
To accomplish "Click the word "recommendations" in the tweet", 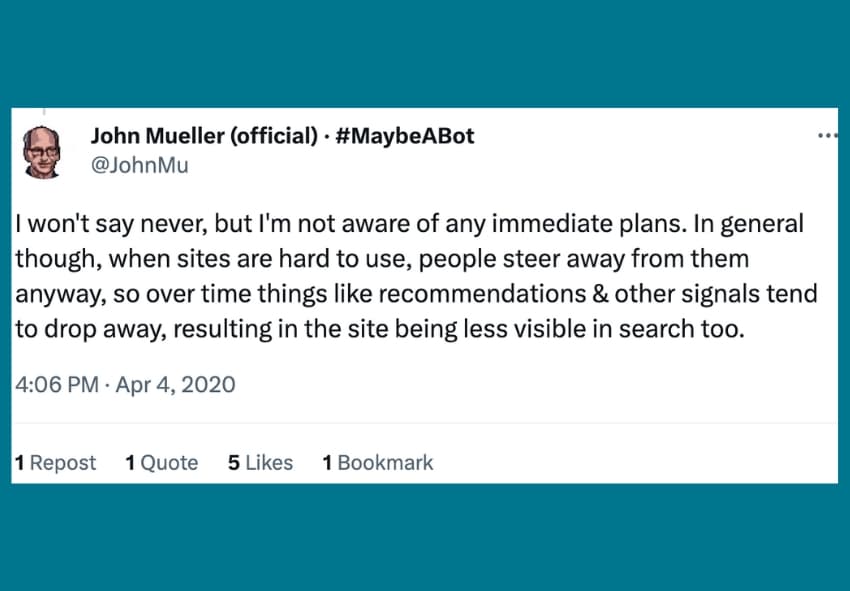I will click(x=428, y=295).
